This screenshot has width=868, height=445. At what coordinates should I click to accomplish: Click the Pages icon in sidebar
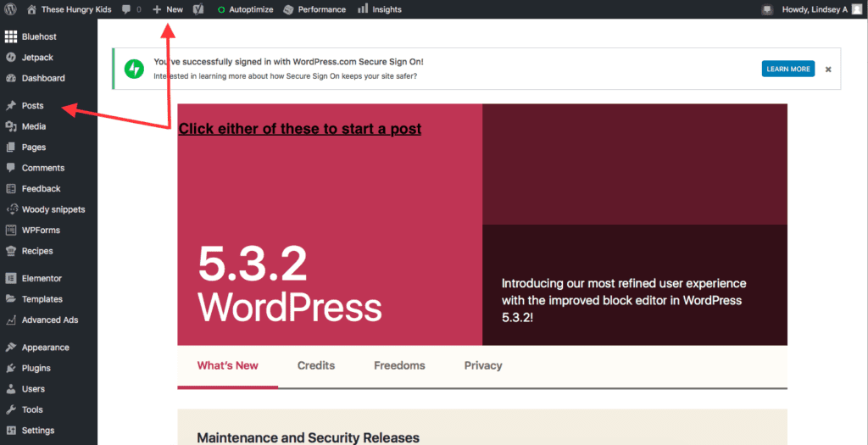(10, 147)
